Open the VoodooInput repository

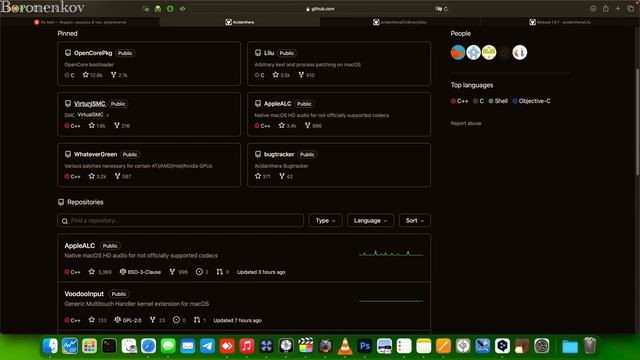84,294
